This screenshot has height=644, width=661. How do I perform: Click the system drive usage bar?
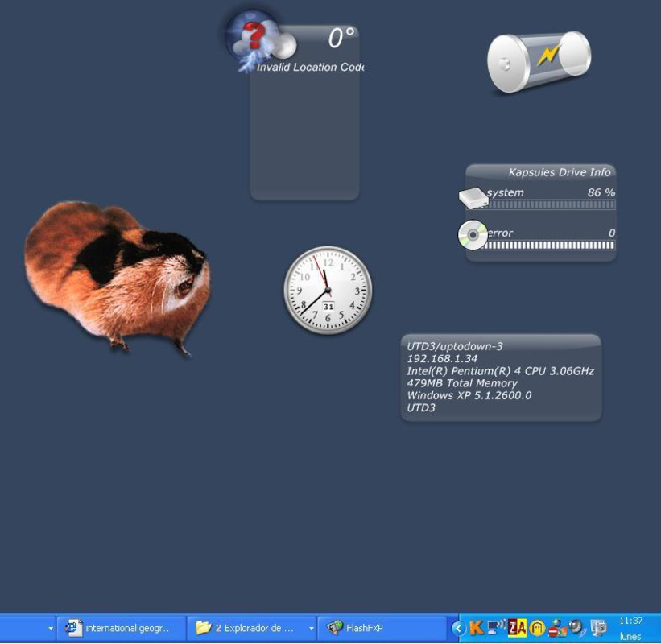[551, 204]
